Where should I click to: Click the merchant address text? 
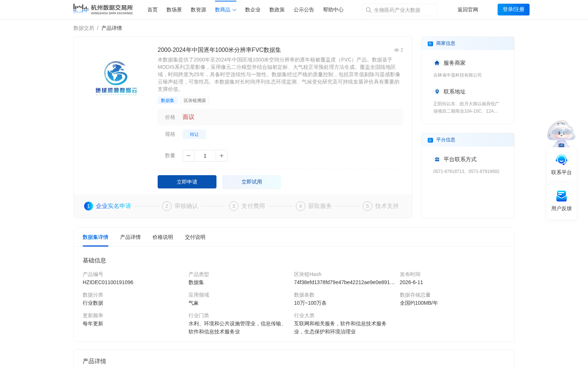(x=466, y=107)
